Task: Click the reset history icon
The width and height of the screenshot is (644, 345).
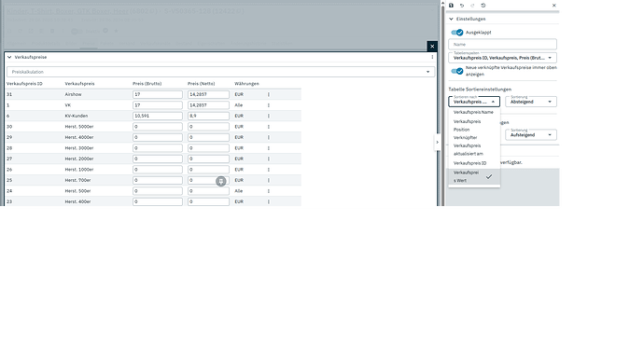Action: [x=483, y=6]
